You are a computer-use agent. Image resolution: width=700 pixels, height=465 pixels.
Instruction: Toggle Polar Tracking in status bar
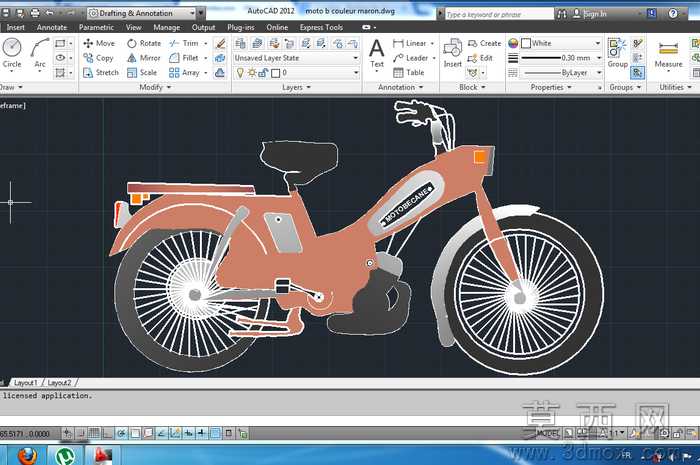[121, 433]
